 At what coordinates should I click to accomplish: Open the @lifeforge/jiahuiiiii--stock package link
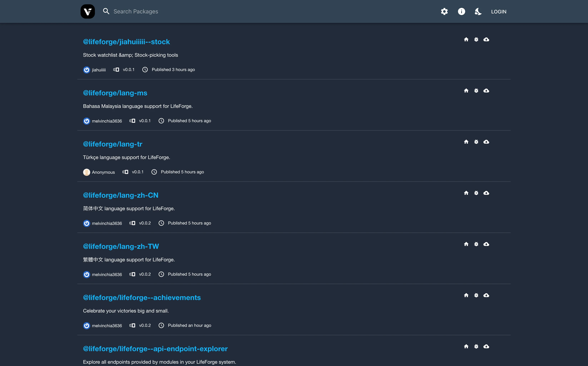tap(126, 42)
